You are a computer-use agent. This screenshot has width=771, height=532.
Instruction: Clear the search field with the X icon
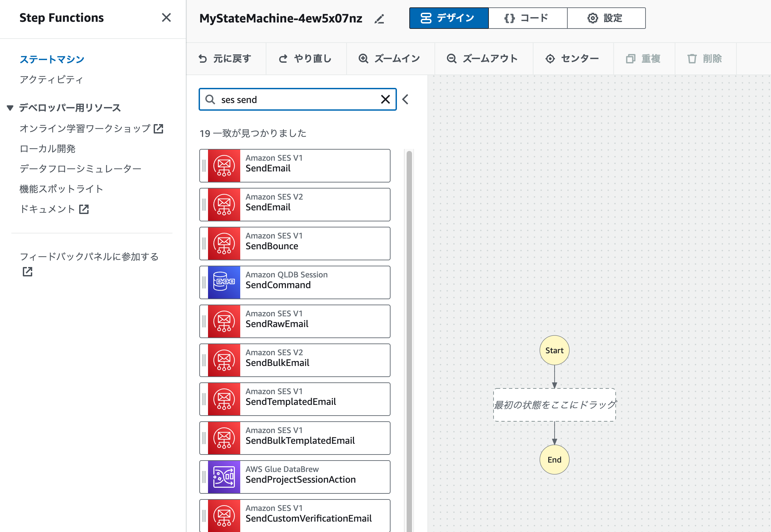coord(385,99)
